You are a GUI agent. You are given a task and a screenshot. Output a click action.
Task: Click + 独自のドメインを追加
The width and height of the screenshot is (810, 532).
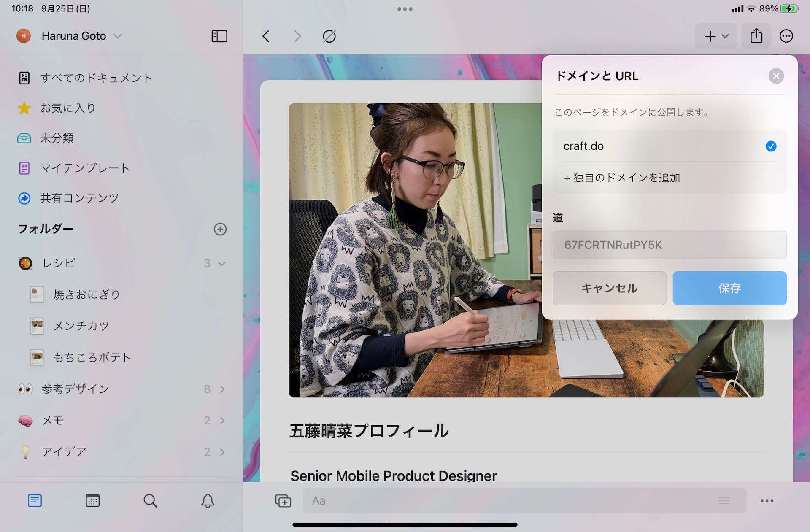pyautogui.click(x=622, y=178)
